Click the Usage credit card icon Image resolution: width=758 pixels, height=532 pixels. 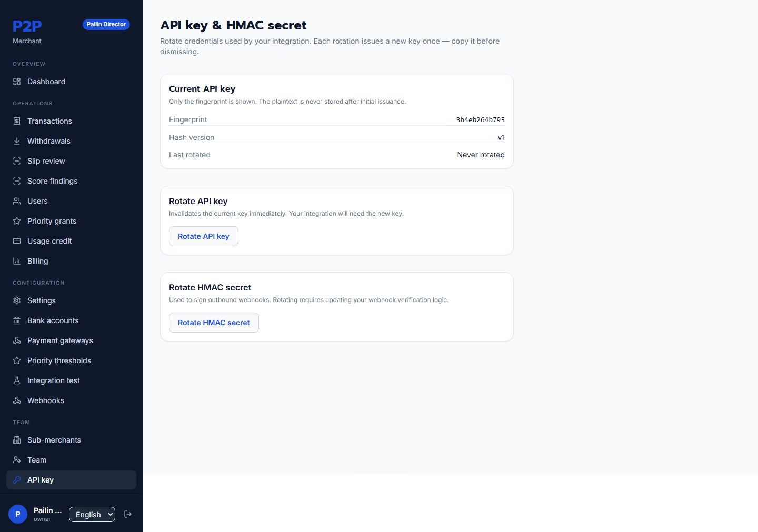pos(17,241)
